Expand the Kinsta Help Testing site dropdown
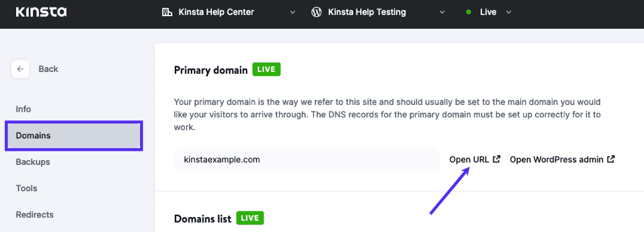Viewport: 644px width, 232px height. coord(442,12)
